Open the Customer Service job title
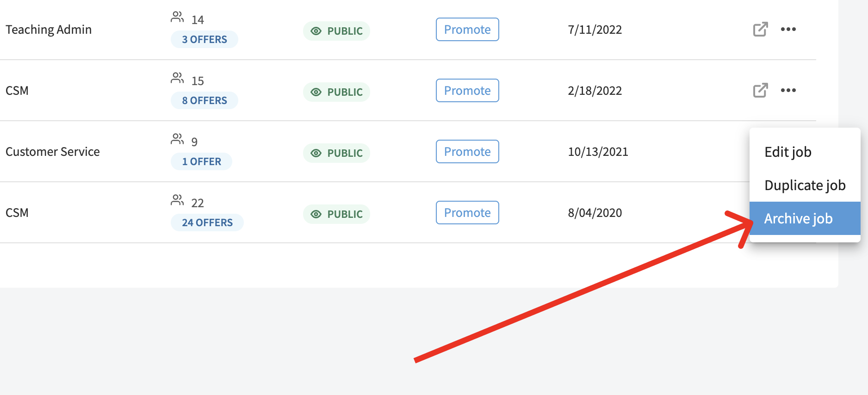The image size is (868, 395). coord(53,152)
